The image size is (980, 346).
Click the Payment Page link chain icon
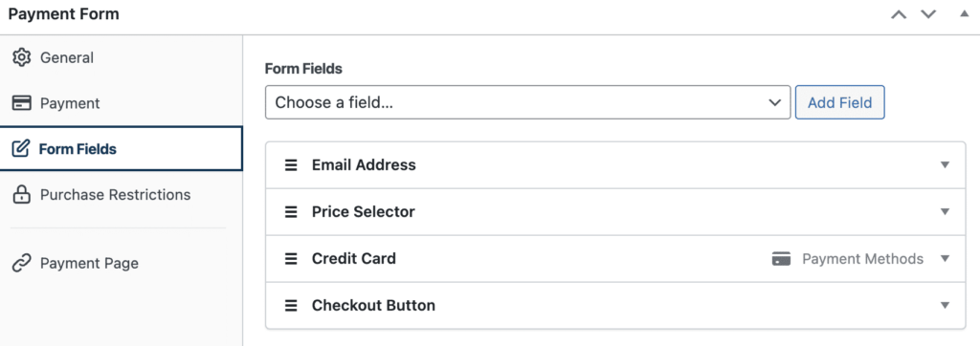point(21,263)
